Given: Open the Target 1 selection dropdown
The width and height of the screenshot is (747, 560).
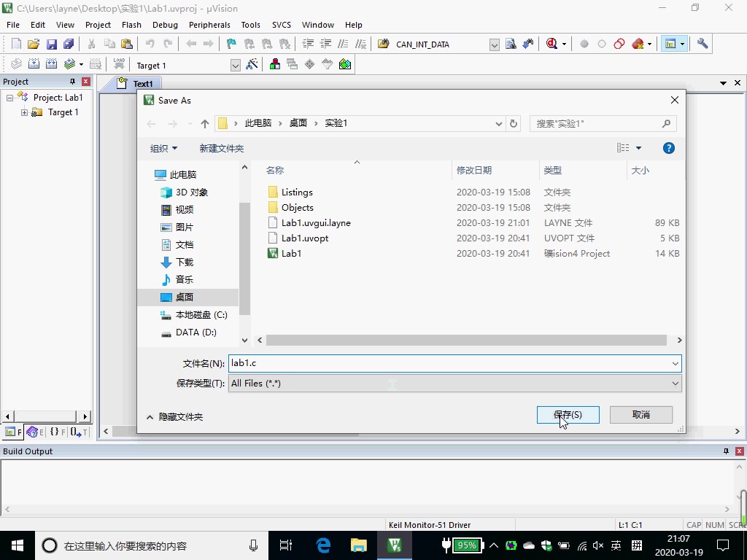Looking at the screenshot, I should point(236,65).
